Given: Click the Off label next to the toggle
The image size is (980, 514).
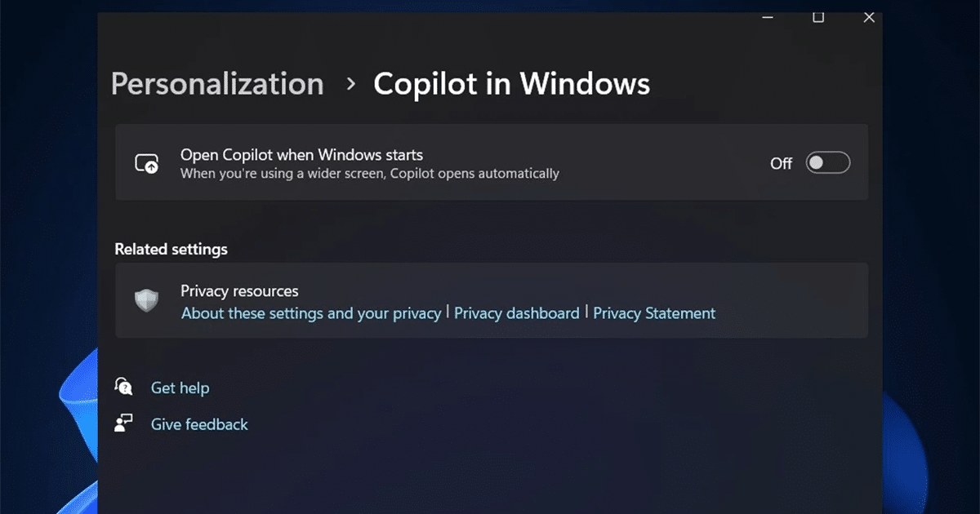Looking at the screenshot, I should (781, 163).
